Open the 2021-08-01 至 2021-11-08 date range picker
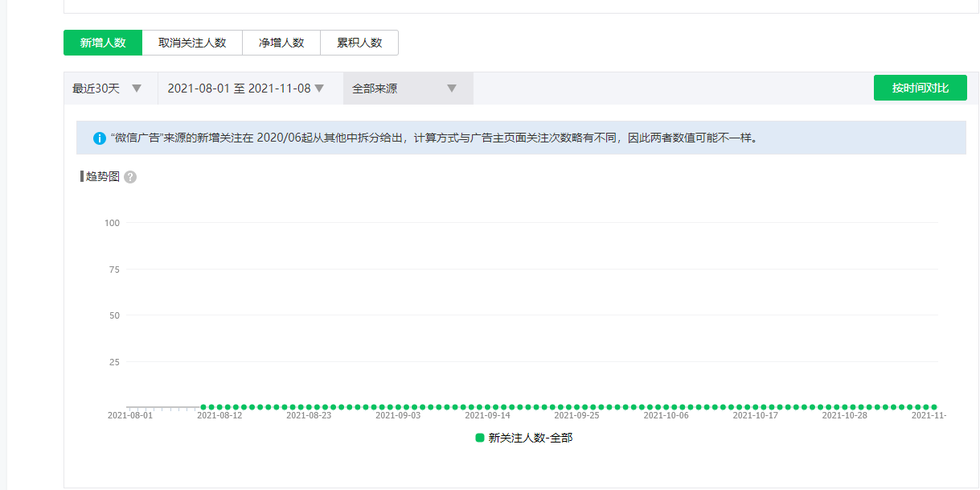This screenshot has height=490, width=980. (245, 89)
